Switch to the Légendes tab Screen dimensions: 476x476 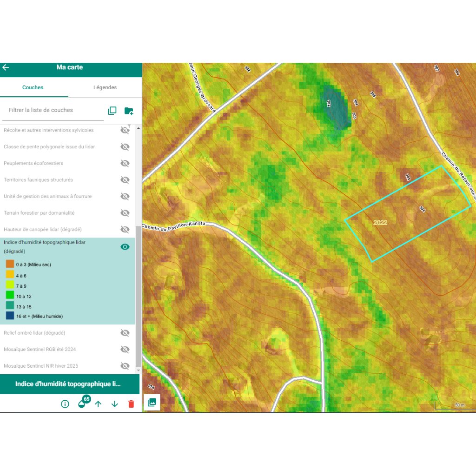(105, 87)
